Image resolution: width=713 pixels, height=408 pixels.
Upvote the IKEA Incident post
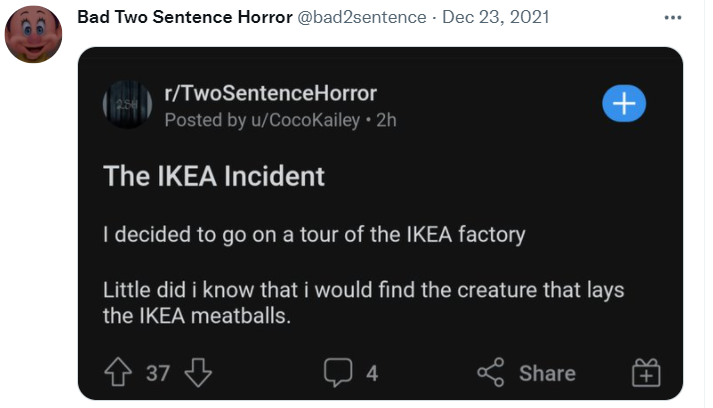pyautogui.click(x=118, y=373)
